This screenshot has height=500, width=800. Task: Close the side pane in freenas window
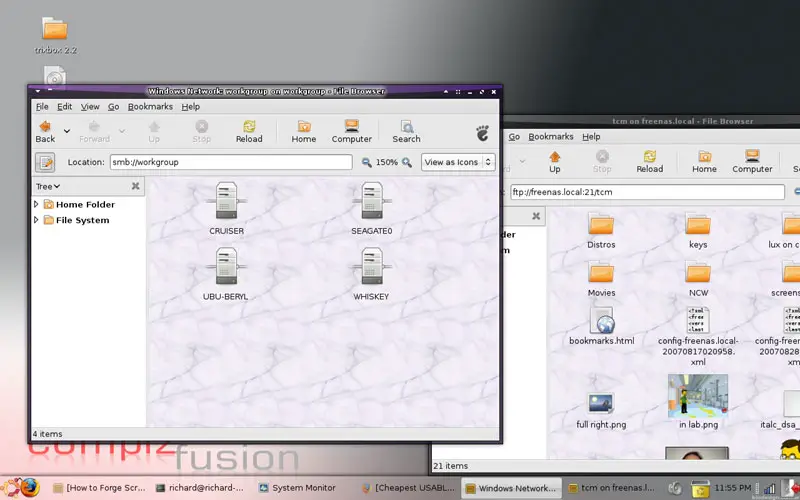[x=536, y=216]
